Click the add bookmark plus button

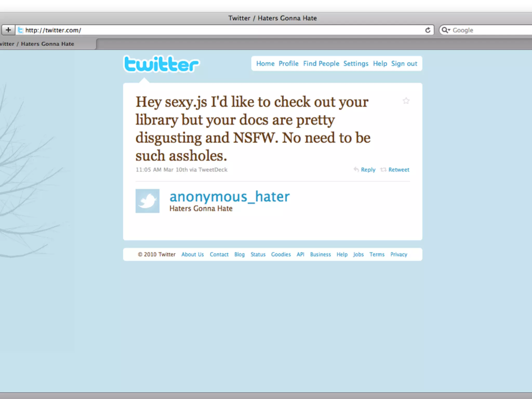pyautogui.click(x=8, y=30)
